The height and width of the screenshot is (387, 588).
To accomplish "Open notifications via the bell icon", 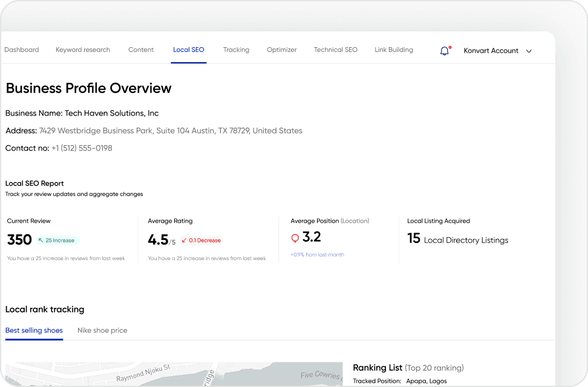I will pos(445,51).
